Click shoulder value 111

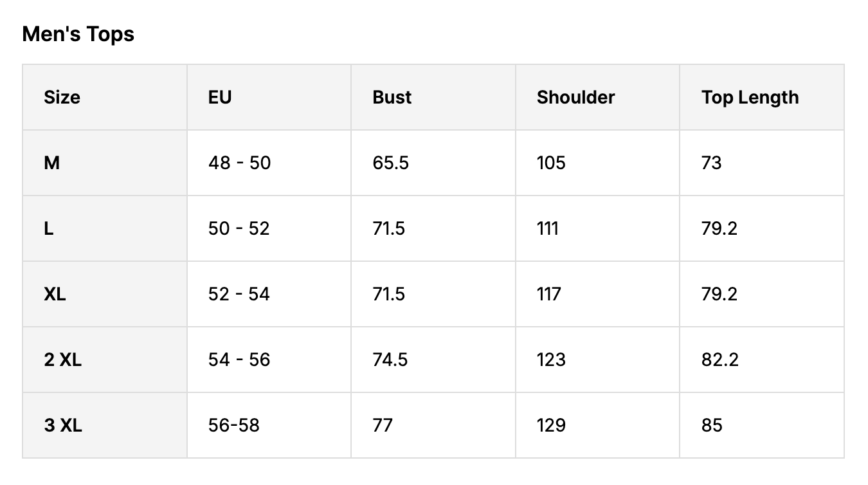(547, 229)
